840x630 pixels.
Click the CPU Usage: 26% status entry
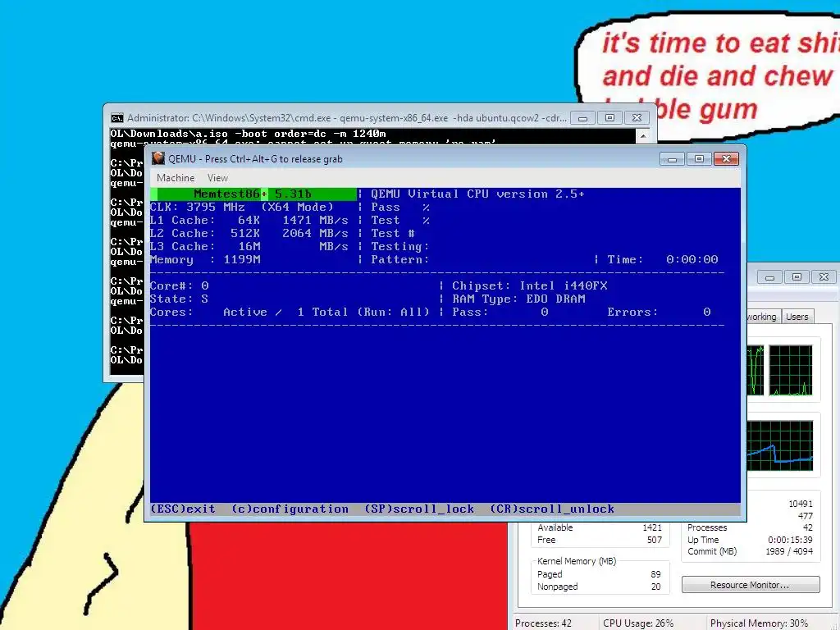638,623
